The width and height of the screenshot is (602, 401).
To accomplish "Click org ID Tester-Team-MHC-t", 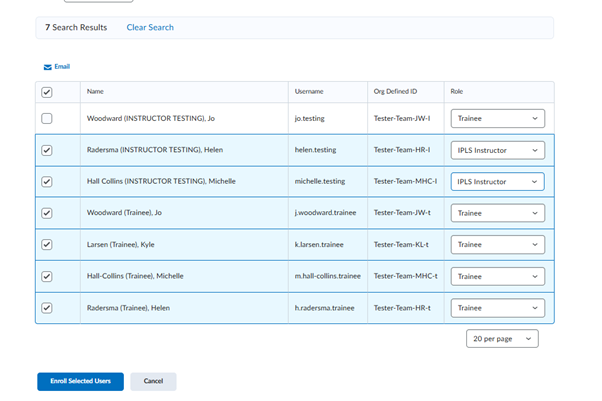I will tap(406, 276).
